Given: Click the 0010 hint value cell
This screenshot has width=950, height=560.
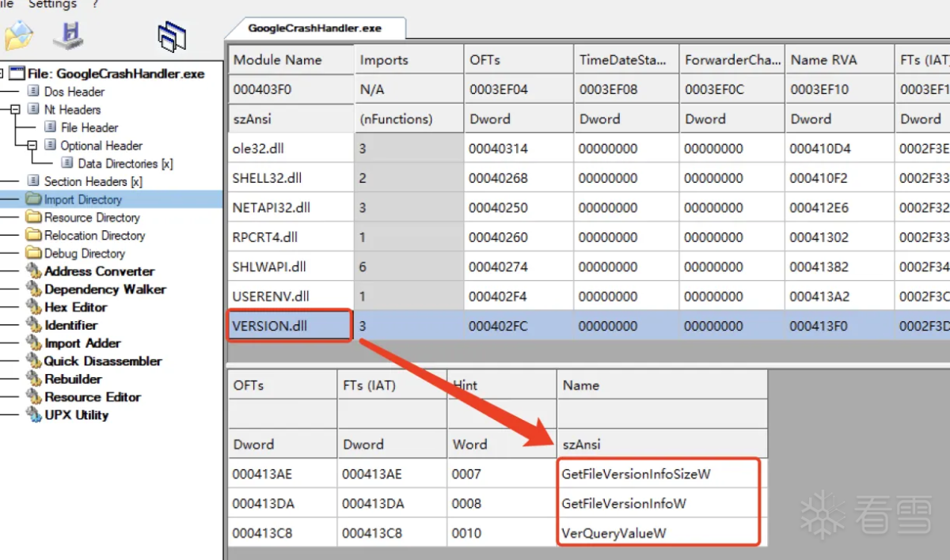Looking at the screenshot, I should point(502,533).
